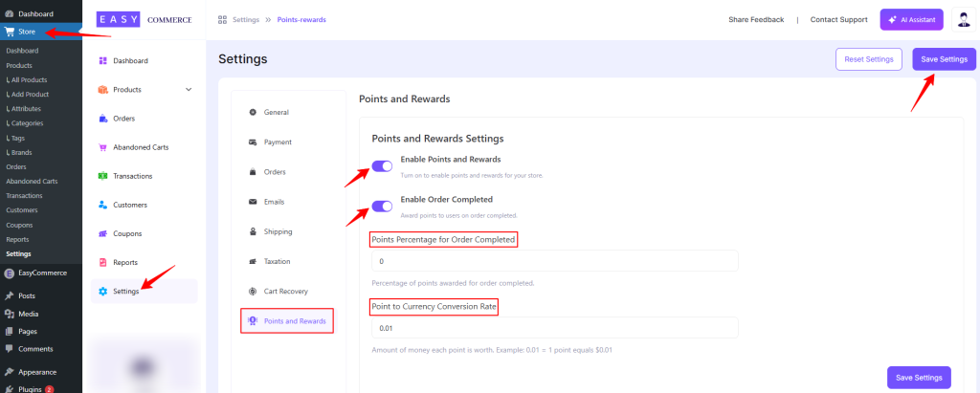This screenshot has width=980, height=393.
Task: Open Add Product in WordPress submenu
Action: pos(28,95)
